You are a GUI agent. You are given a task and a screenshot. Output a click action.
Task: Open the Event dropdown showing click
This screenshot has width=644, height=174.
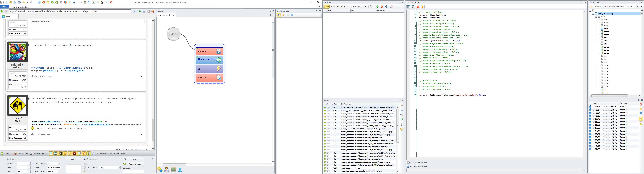click(x=119, y=167)
